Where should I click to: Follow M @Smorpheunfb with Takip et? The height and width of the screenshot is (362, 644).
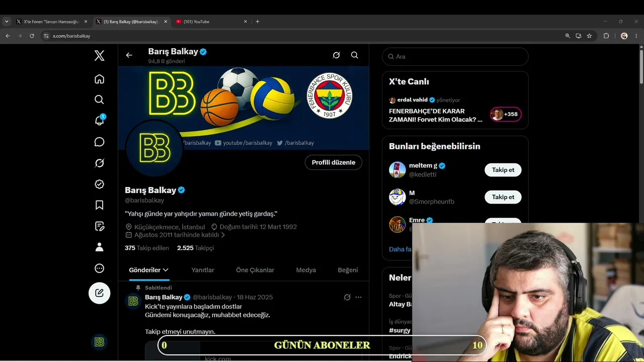[503, 197]
